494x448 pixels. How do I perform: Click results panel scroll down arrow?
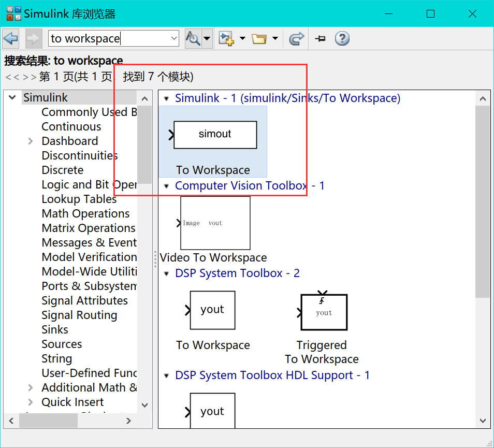(483, 421)
